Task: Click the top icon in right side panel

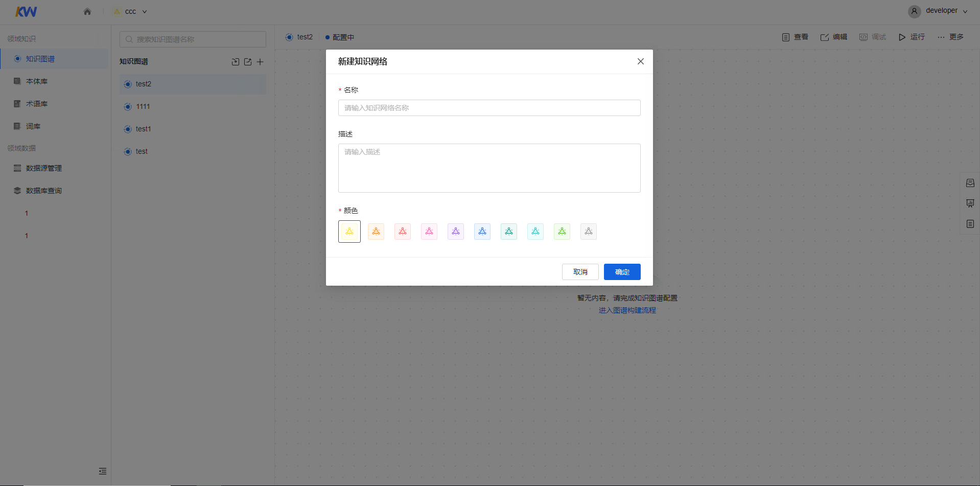Action: tap(970, 183)
